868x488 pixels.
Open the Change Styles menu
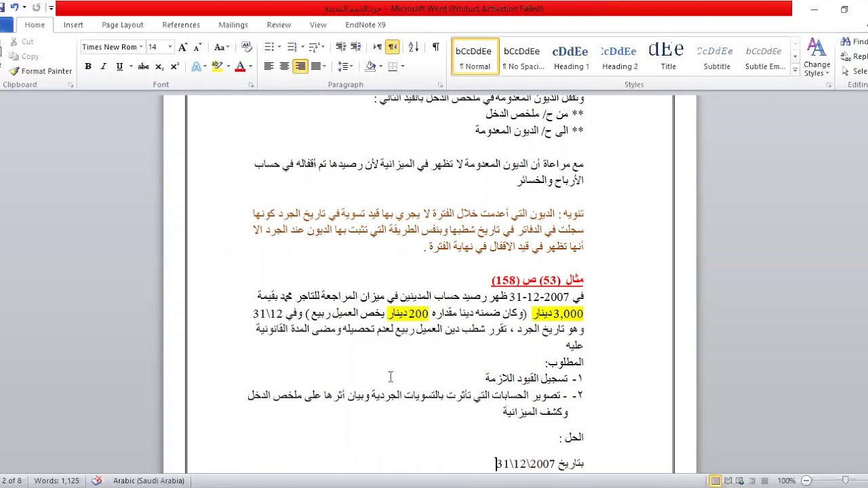(816, 58)
